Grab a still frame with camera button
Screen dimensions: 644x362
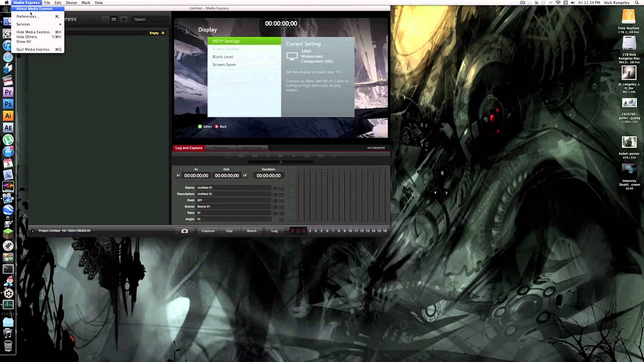pos(185,231)
